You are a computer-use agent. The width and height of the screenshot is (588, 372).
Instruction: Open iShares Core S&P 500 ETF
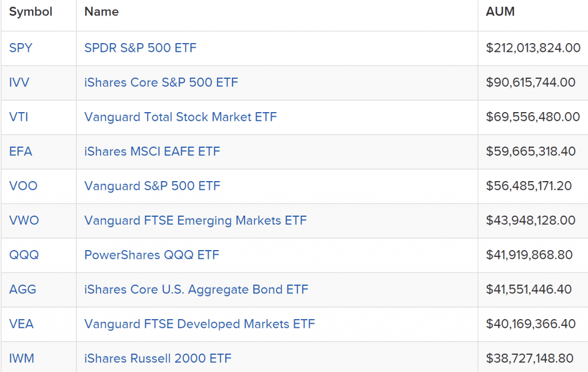[161, 83]
